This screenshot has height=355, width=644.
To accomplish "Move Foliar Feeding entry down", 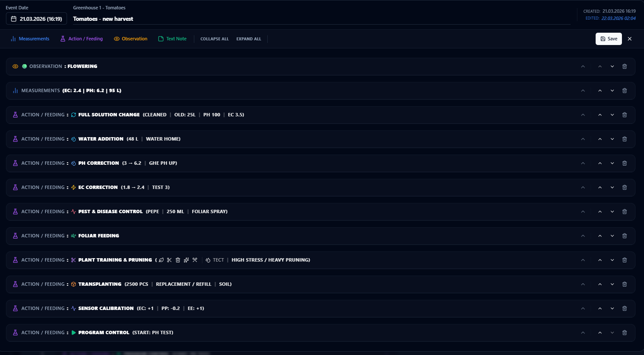I will pos(612,236).
